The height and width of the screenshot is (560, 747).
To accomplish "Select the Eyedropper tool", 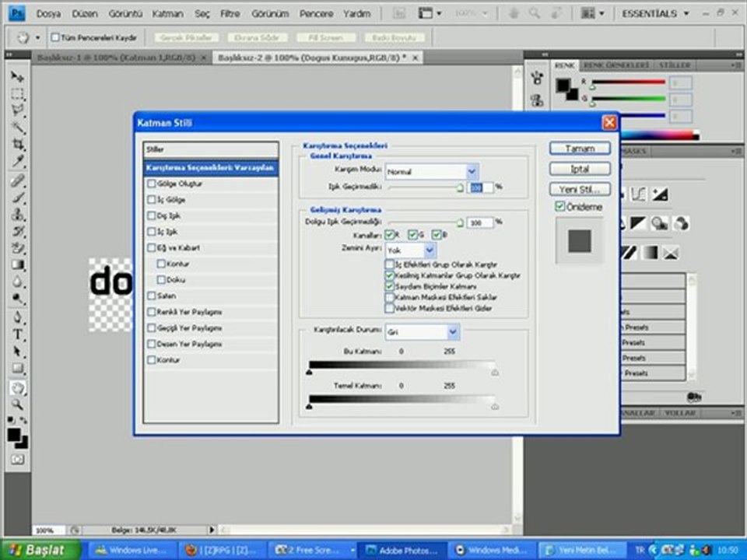I will (x=17, y=162).
